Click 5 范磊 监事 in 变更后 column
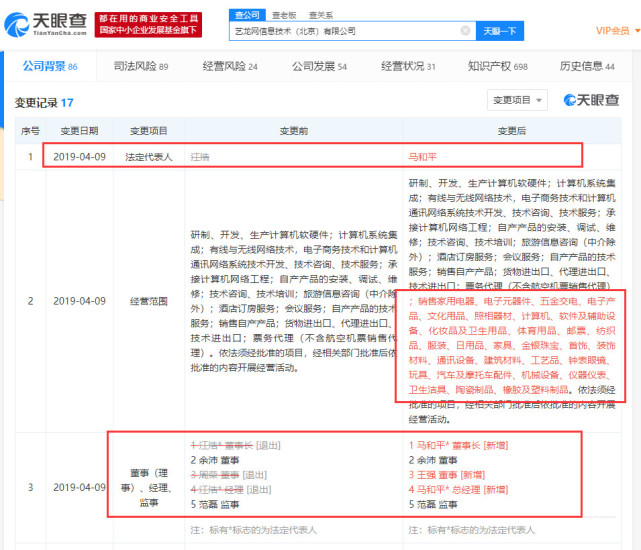Image resolution: width=641 pixels, height=550 pixels. point(433,505)
